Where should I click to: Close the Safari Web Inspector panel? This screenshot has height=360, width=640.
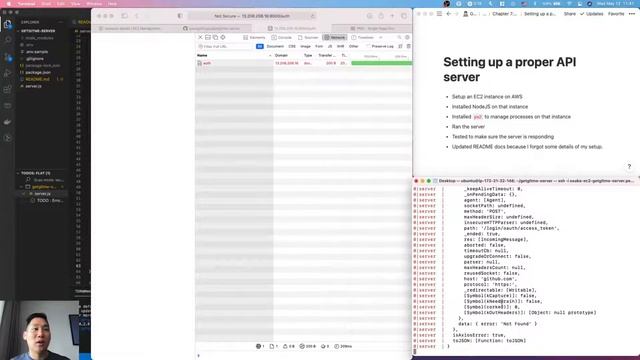point(200,37)
